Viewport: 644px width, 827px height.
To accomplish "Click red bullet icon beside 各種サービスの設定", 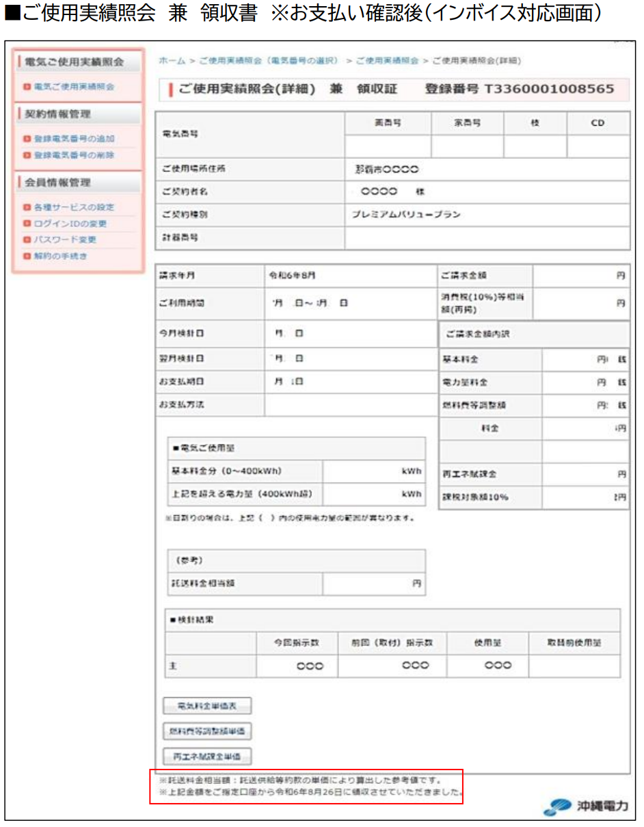I will tap(27, 207).
